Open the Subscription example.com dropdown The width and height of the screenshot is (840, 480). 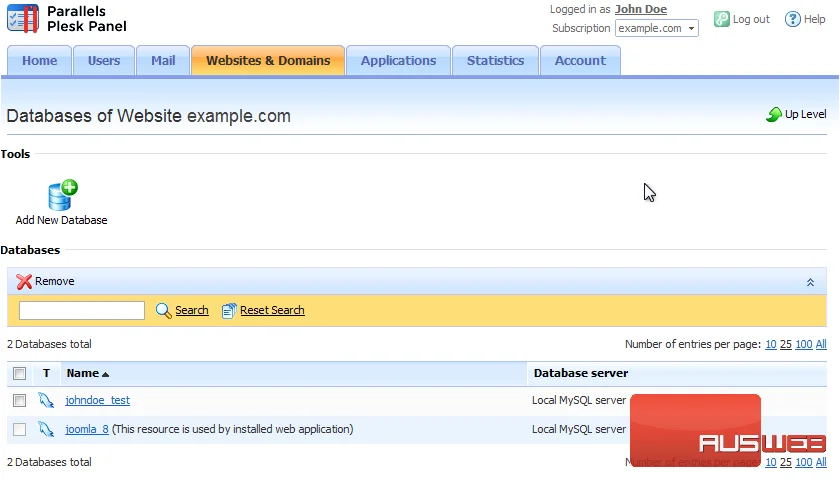tap(657, 28)
